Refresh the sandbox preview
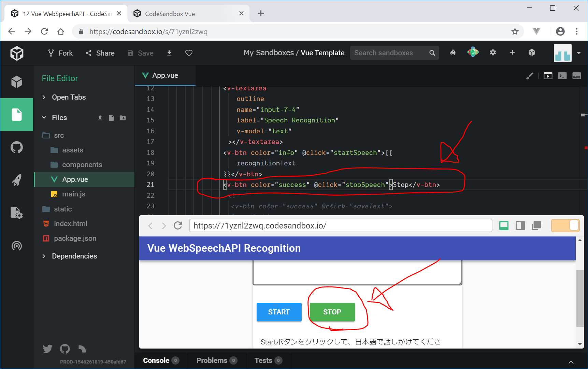Viewport: 588px width, 369px height. pyautogui.click(x=178, y=226)
